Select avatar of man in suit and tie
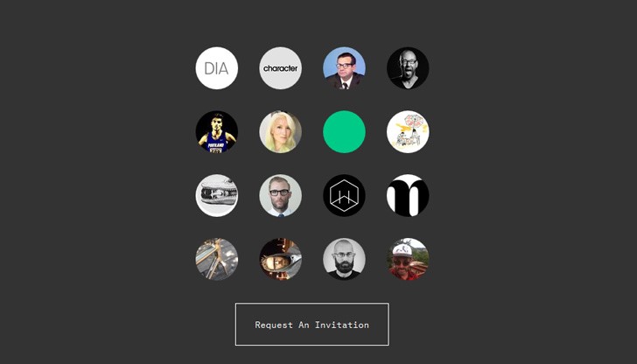The image size is (637, 364). (x=344, y=68)
